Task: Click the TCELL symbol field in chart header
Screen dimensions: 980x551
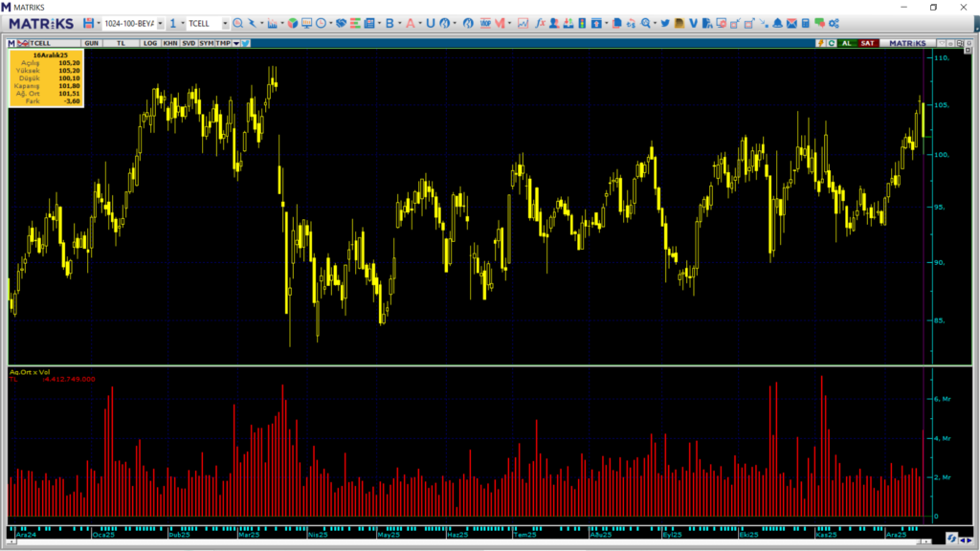Action: pyautogui.click(x=48, y=43)
